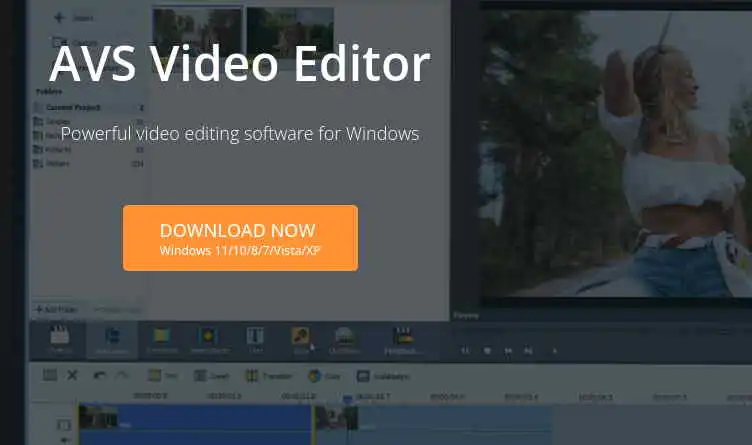Viewport: 752px width, 445px height.
Task: Select the Videos folder at bottom of list
Action: 89,164
